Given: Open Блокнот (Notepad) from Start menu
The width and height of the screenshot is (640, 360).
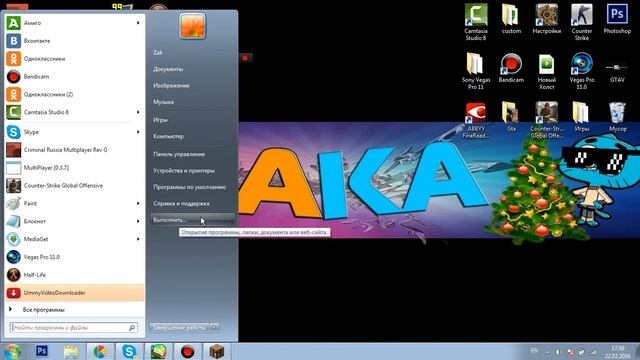Looking at the screenshot, I should coord(75,221).
